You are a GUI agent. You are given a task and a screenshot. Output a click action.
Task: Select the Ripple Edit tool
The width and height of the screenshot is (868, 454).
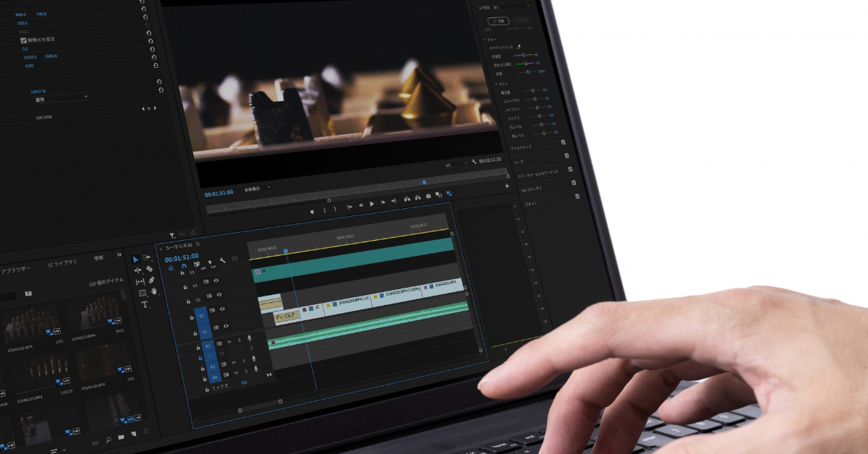coord(137,270)
